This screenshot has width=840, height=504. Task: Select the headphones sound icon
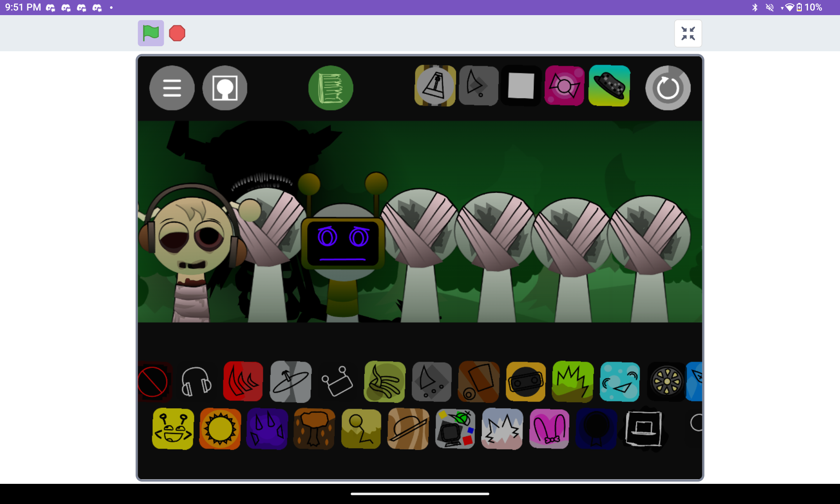(196, 381)
